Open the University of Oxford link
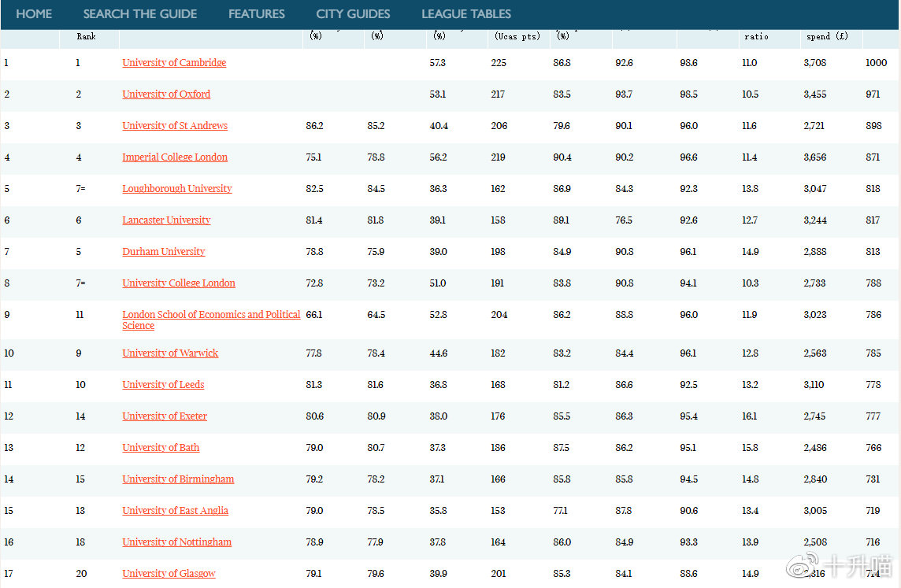Image resolution: width=901 pixels, height=588 pixels. [166, 94]
